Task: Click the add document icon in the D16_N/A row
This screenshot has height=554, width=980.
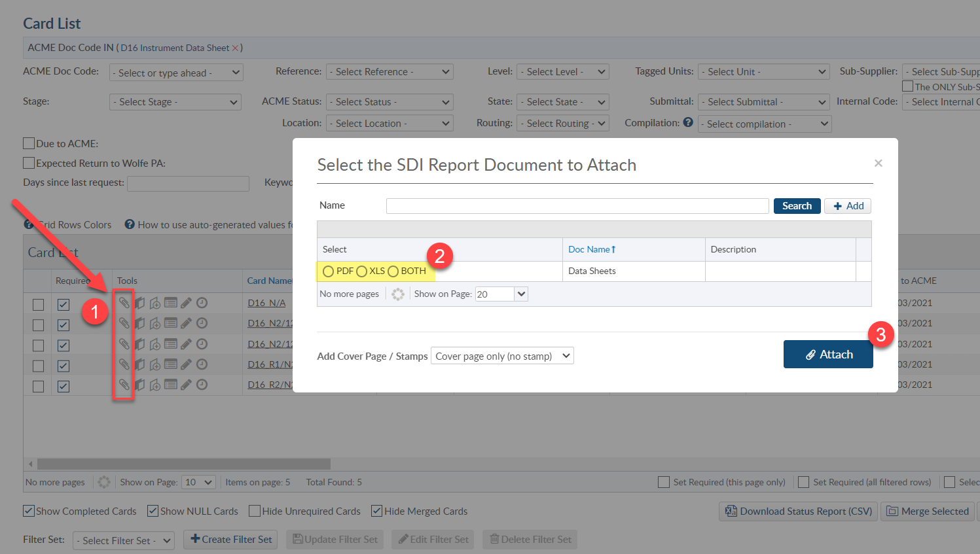Action: [x=155, y=303]
